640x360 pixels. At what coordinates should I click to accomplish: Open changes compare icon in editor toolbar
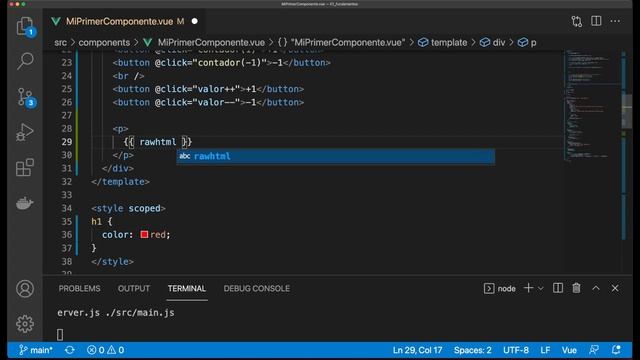(x=577, y=21)
